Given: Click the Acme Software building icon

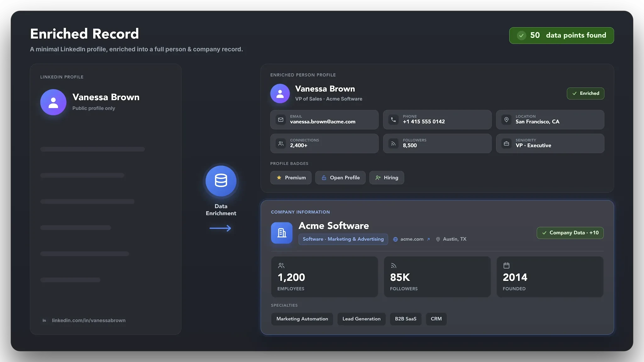Looking at the screenshot, I should (x=282, y=233).
